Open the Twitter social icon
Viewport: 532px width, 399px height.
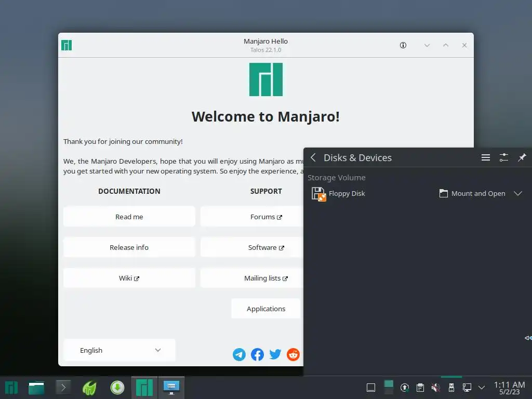pos(275,354)
